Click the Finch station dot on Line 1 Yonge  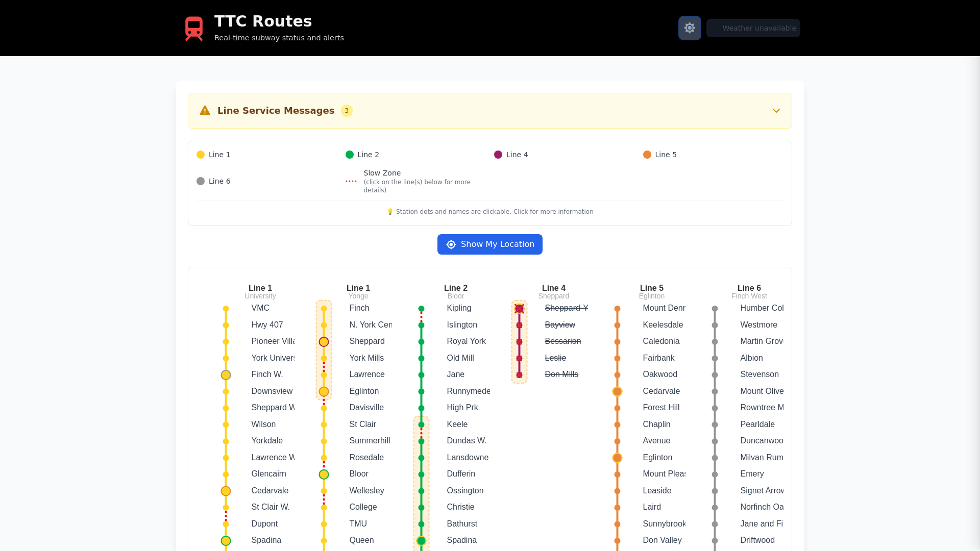pyautogui.click(x=324, y=309)
